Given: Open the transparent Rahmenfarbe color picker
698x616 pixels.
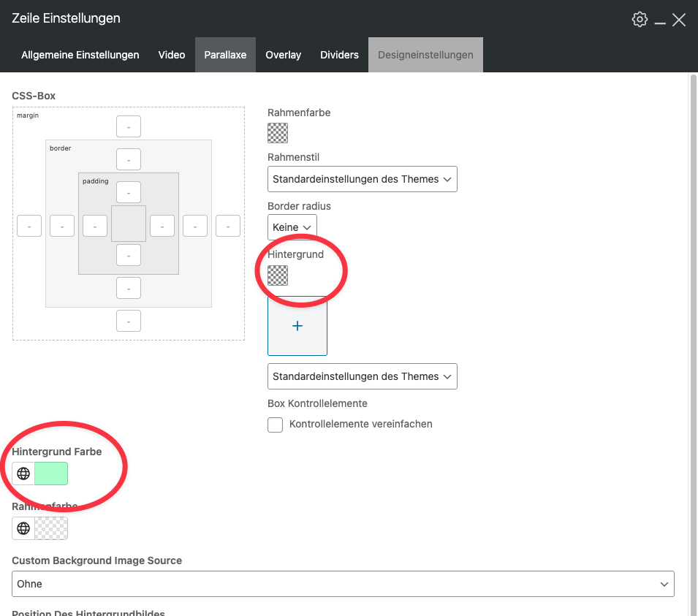Looking at the screenshot, I should pos(278,133).
